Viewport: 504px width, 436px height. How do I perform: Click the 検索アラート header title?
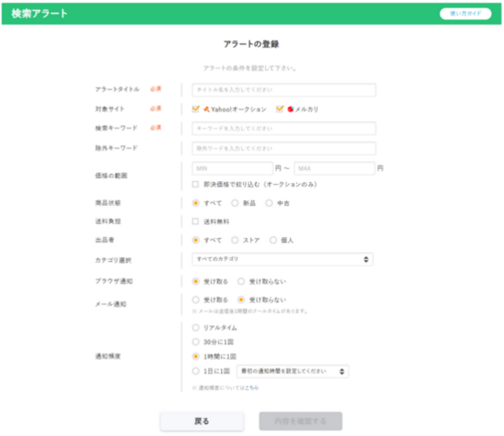(40, 13)
